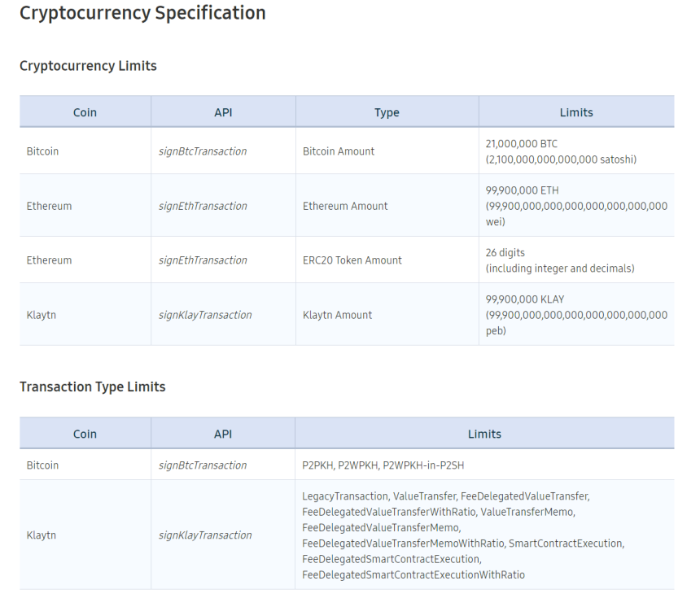
Task: Click the Cryptocurrency Specification page heading
Action: [142, 14]
